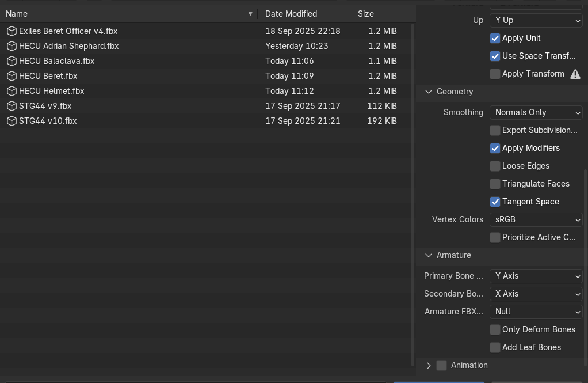Click the HECU Adrian Shephard.fbx file icon
Image resolution: width=588 pixels, height=383 pixels.
tap(12, 46)
